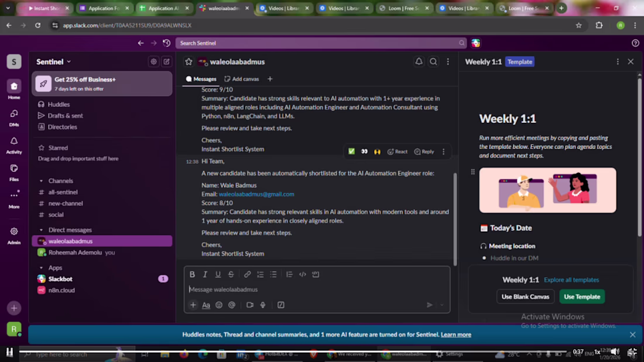The image size is (644, 362).
Task: Click Use Blank Canvas button
Action: coord(525,297)
